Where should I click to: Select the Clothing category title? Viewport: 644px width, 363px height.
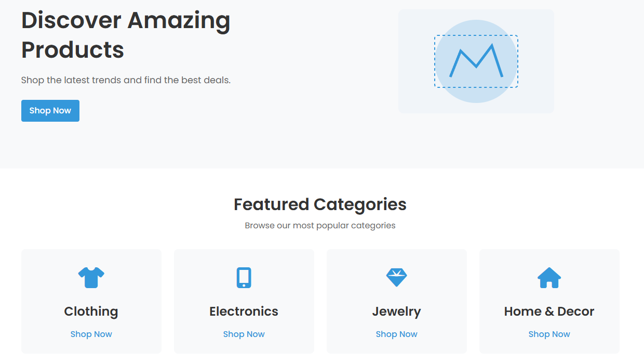pyautogui.click(x=91, y=312)
